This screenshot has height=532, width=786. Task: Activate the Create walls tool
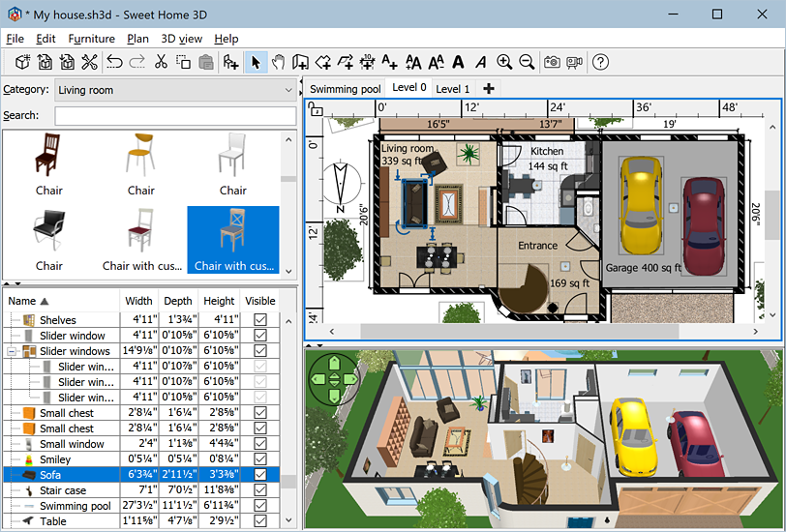tap(300, 63)
